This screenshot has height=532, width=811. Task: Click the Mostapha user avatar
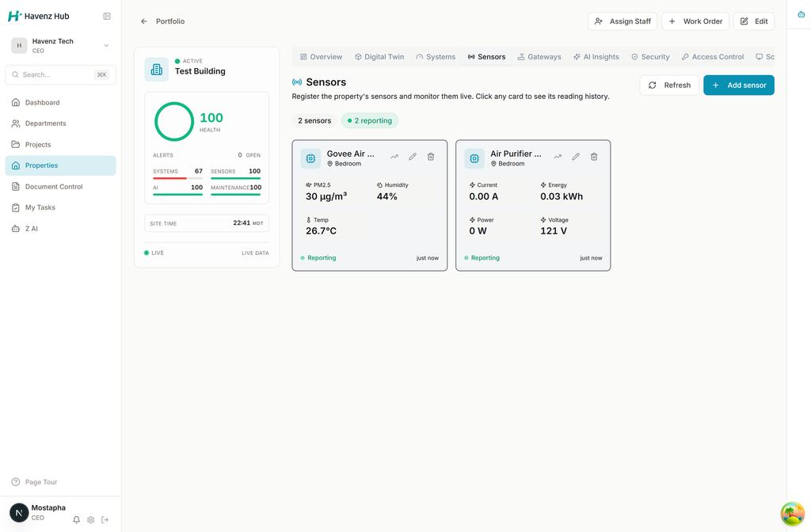pyautogui.click(x=19, y=513)
